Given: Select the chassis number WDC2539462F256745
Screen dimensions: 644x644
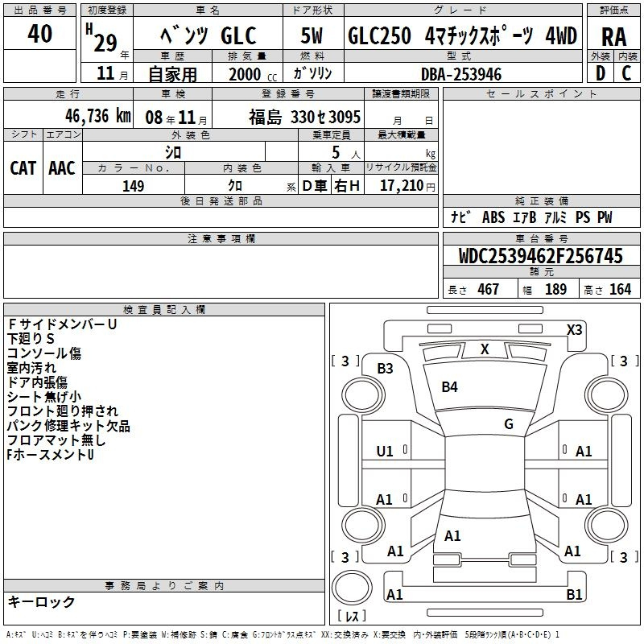Looking at the screenshot, I should click(x=540, y=256).
